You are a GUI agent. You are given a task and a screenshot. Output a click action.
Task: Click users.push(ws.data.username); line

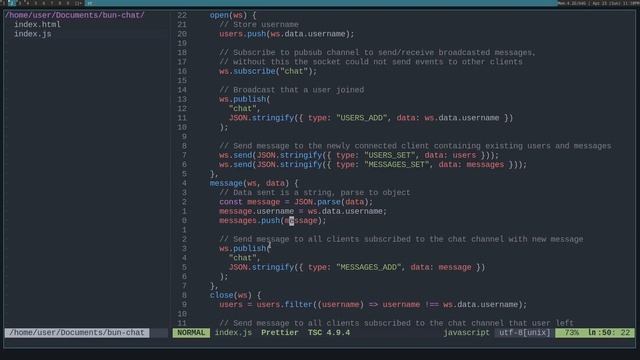coord(287,34)
